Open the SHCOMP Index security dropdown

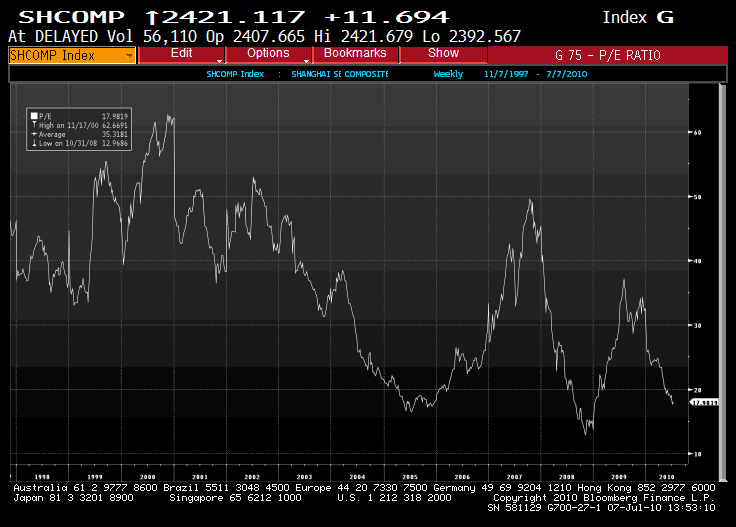point(72,55)
